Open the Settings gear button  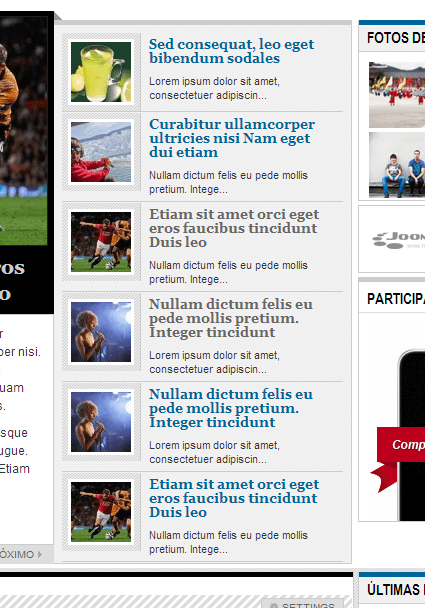(302, 604)
